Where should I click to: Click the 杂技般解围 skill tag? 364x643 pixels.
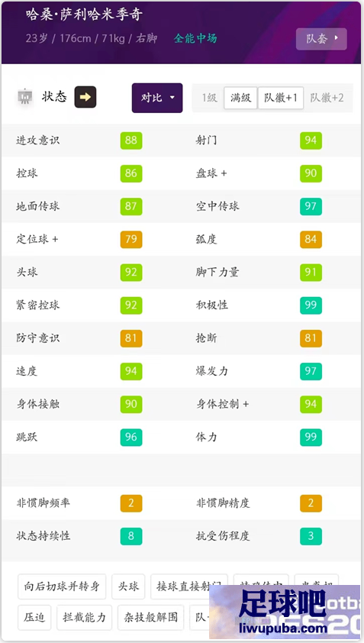coord(151,617)
